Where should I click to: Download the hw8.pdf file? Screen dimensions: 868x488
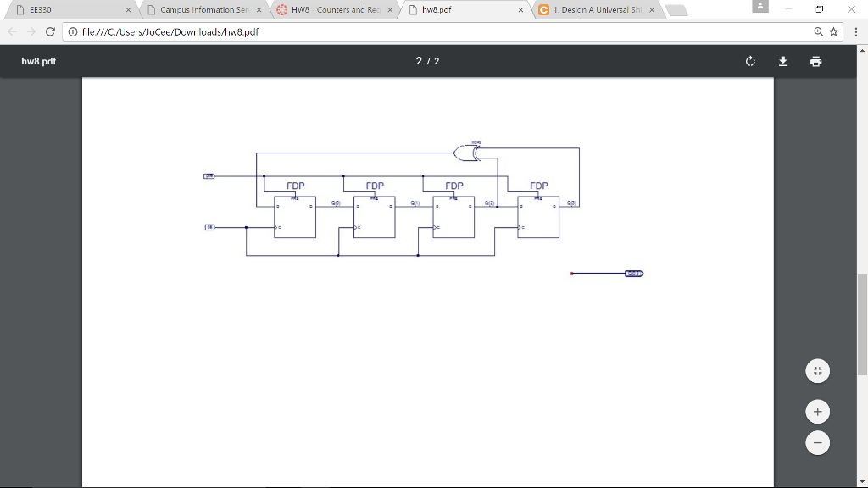[x=782, y=60]
